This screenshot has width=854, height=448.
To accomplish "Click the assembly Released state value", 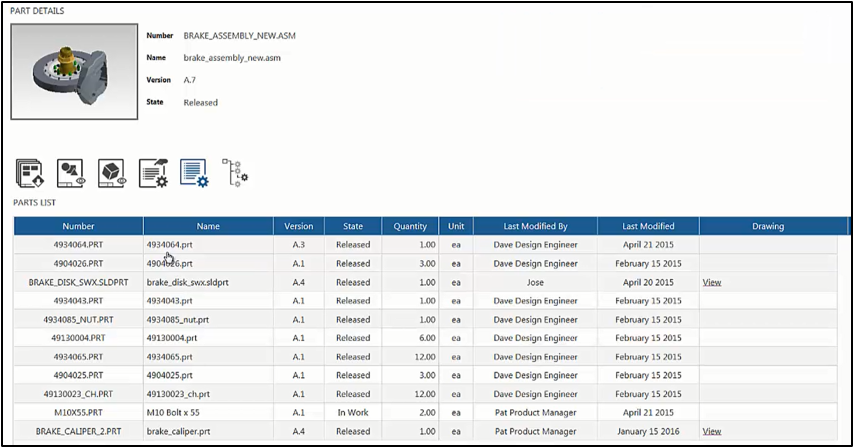I will tap(200, 102).
